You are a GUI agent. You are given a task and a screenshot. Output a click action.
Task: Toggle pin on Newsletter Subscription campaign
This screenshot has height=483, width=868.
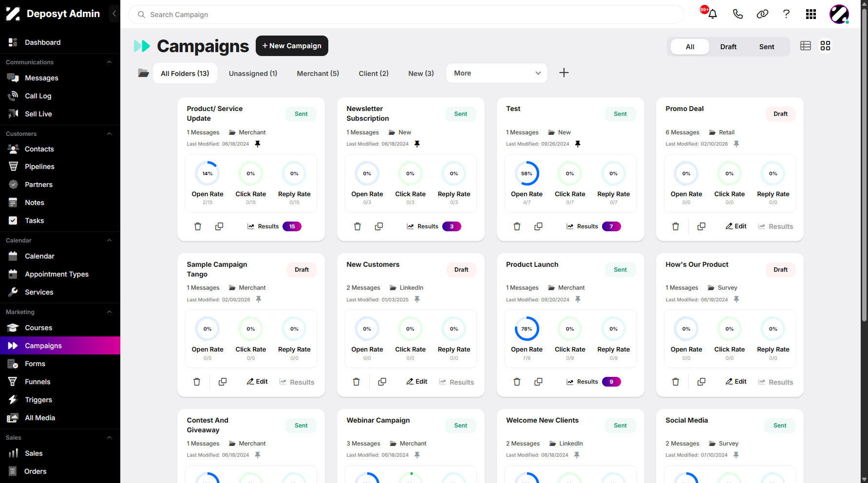(x=417, y=144)
